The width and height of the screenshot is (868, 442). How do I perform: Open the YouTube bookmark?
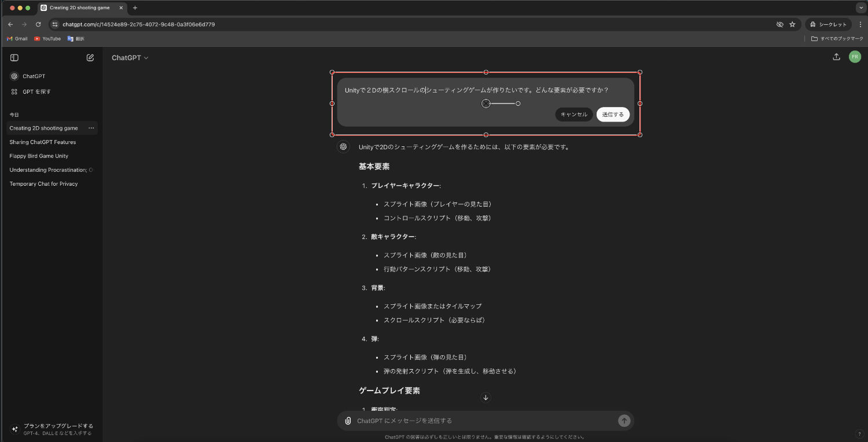pyautogui.click(x=47, y=39)
